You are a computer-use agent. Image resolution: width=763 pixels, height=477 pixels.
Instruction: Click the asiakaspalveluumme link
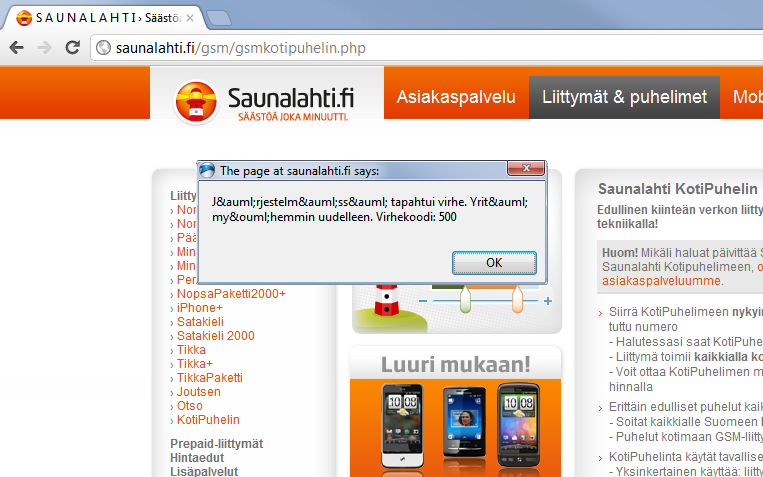pos(661,281)
